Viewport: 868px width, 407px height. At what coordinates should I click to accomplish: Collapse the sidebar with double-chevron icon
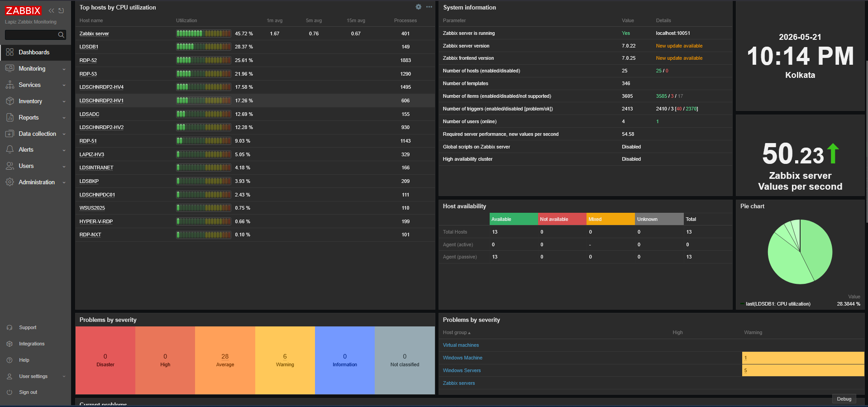click(51, 10)
